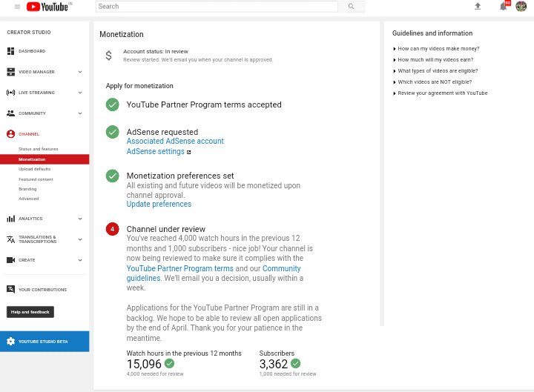Image resolution: width=534 pixels, height=392 pixels.
Task: Click the Update preferences link
Action: pyautogui.click(x=159, y=205)
